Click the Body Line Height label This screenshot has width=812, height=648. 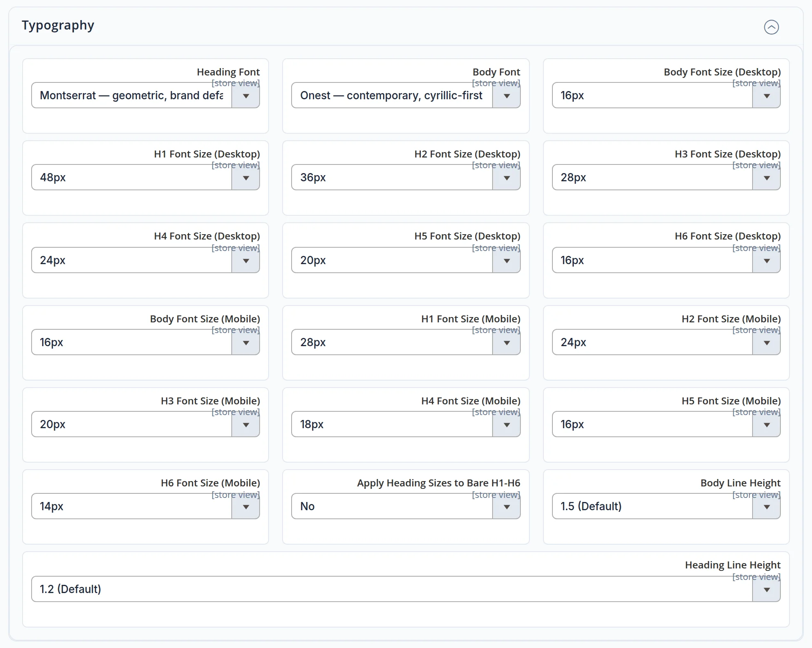tap(741, 483)
